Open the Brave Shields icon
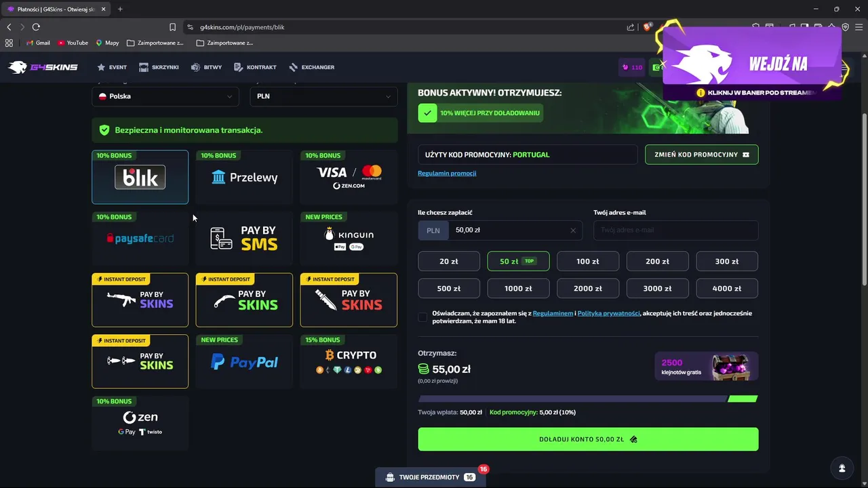 [x=648, y=27]
